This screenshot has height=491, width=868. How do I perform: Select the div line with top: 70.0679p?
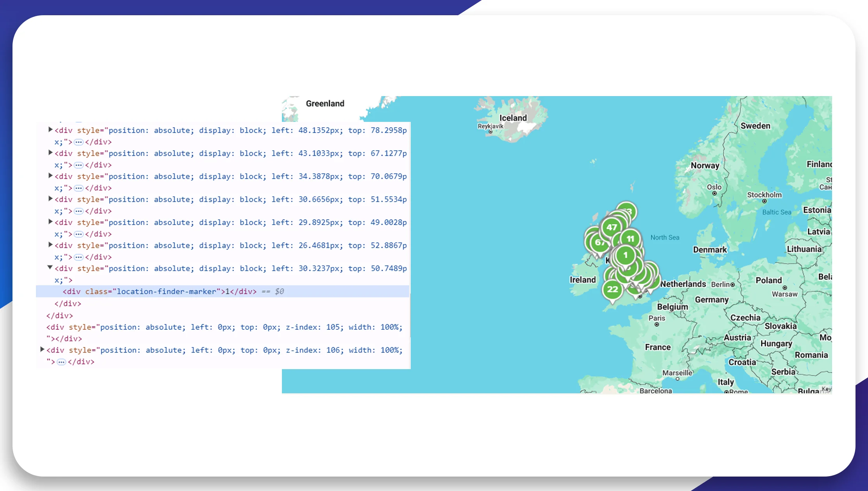point(230,182)
